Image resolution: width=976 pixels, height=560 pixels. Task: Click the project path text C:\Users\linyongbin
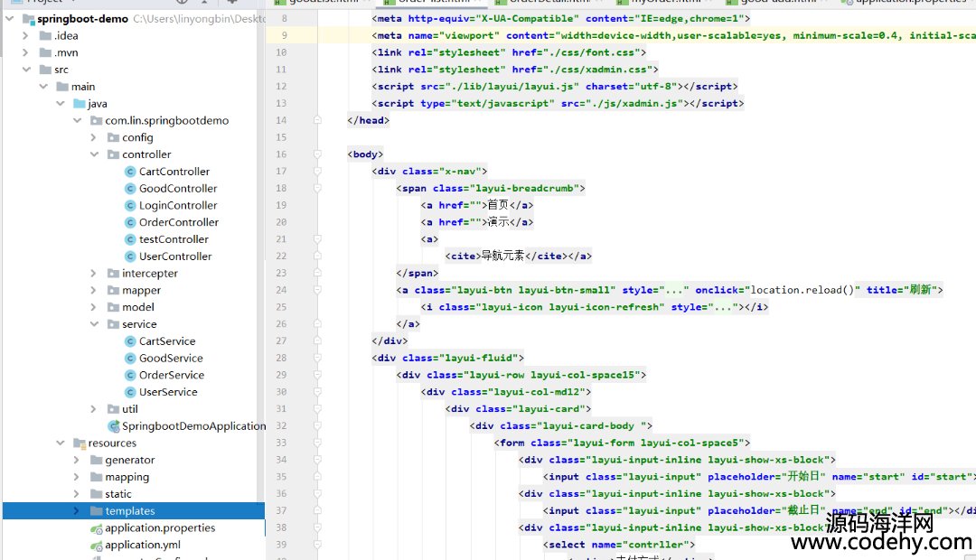click(x=199, y=19)
